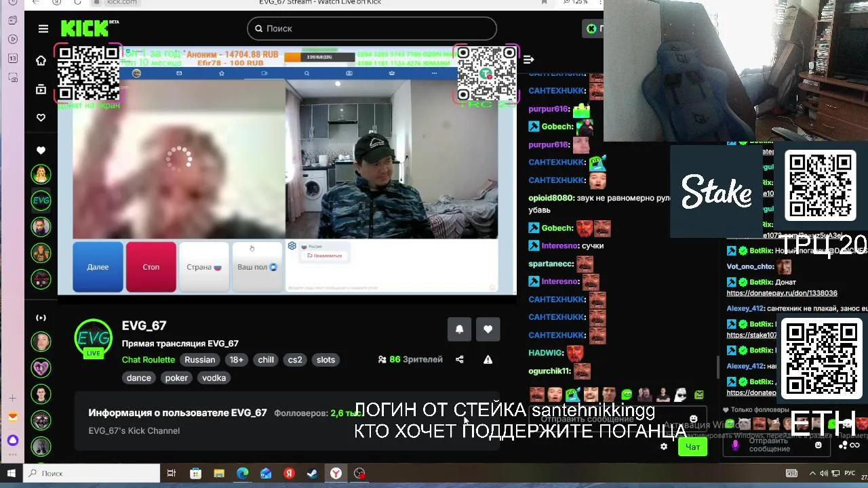Open the Kick hamburger menu

coord(43,28)
